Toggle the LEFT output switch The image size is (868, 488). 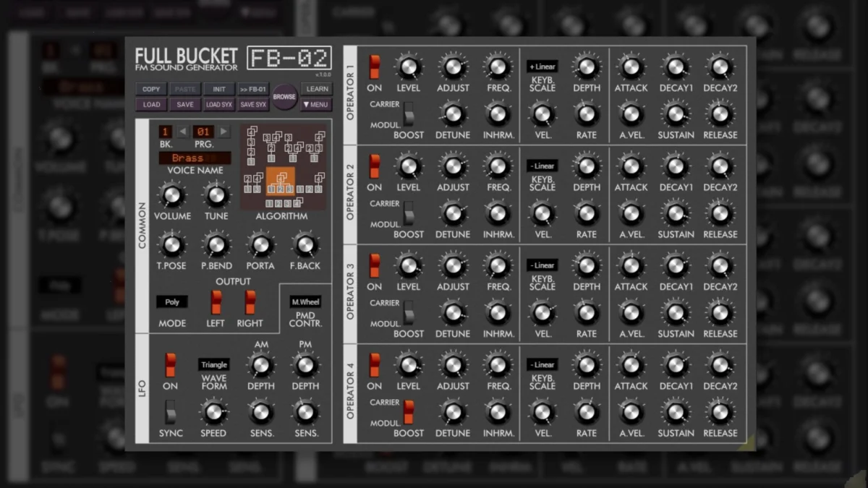coord(216,301)
